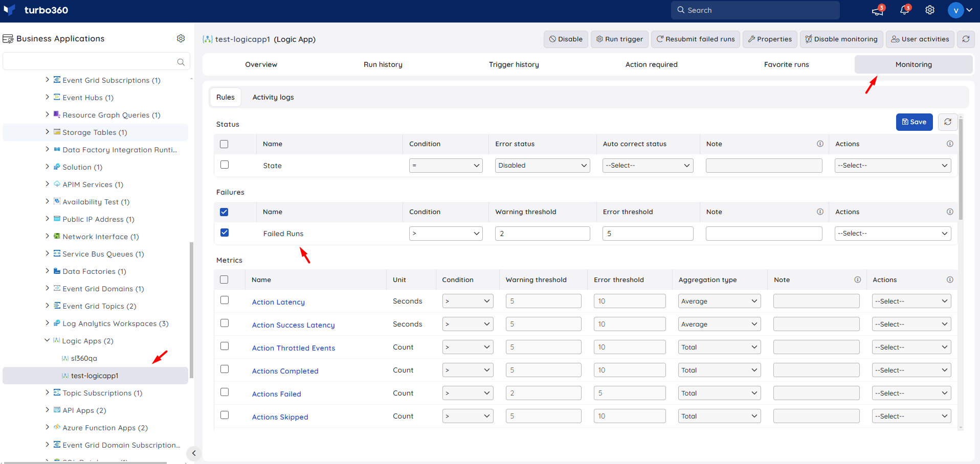The height and width of the screenshot is (464, 980).
Task: Click Metrics Actions info icon
Action: point(950,280)
